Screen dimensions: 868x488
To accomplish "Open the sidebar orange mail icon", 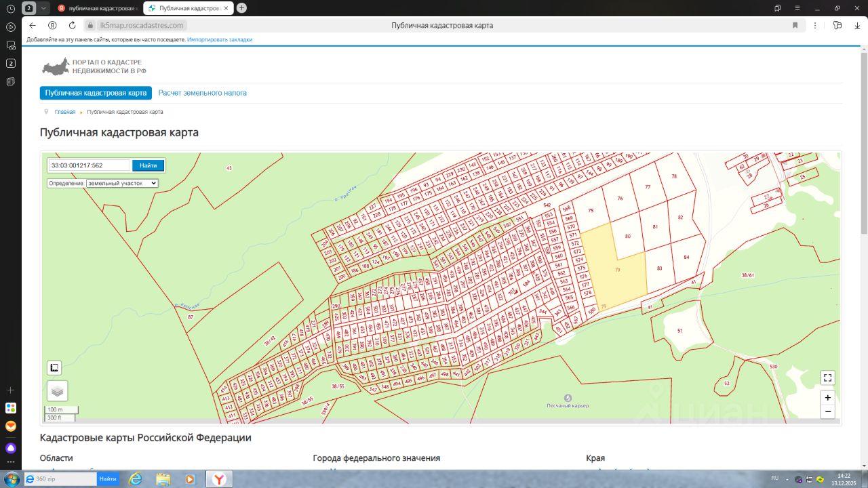I will (x=10, y=426).
